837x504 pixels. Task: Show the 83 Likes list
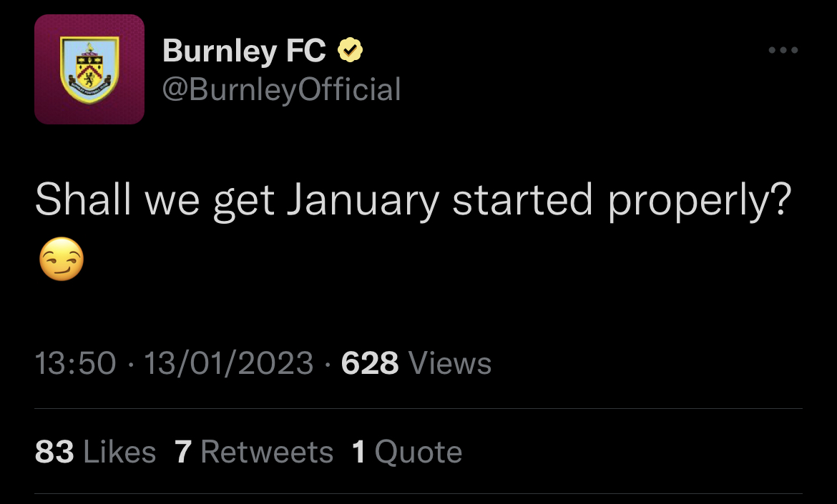tap(96, 452)
